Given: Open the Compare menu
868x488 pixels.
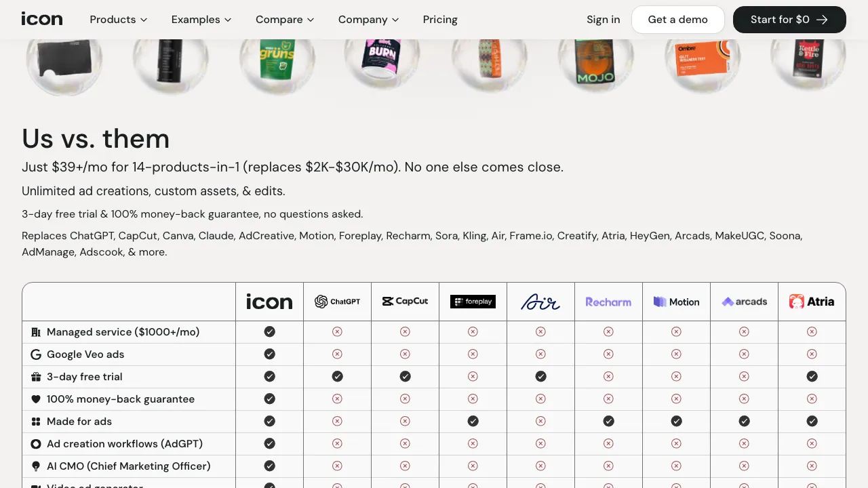Looking at the screenshot, I should pyautogui.click(x=284, y=20).
